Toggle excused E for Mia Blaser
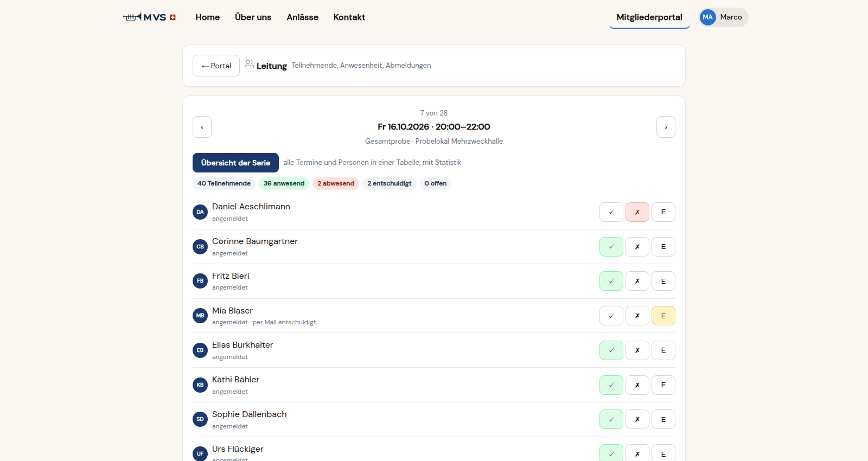868x461 pixels. tap(663, 316)
